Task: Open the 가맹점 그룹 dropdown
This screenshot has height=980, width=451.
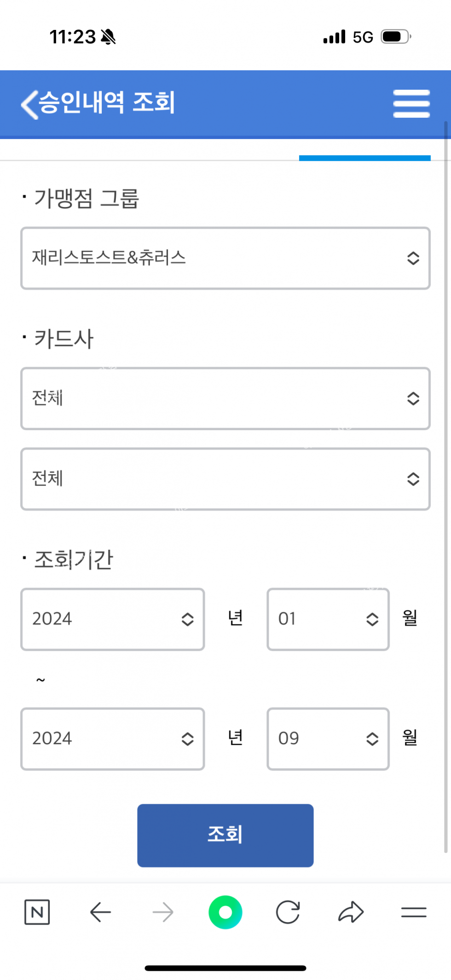Action: pos(225,258)
